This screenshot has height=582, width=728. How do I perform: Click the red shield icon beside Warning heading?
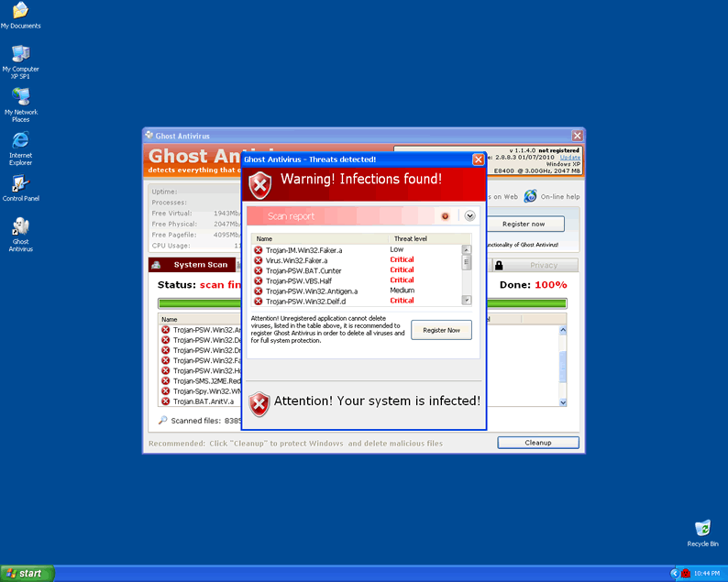(260, 184)
